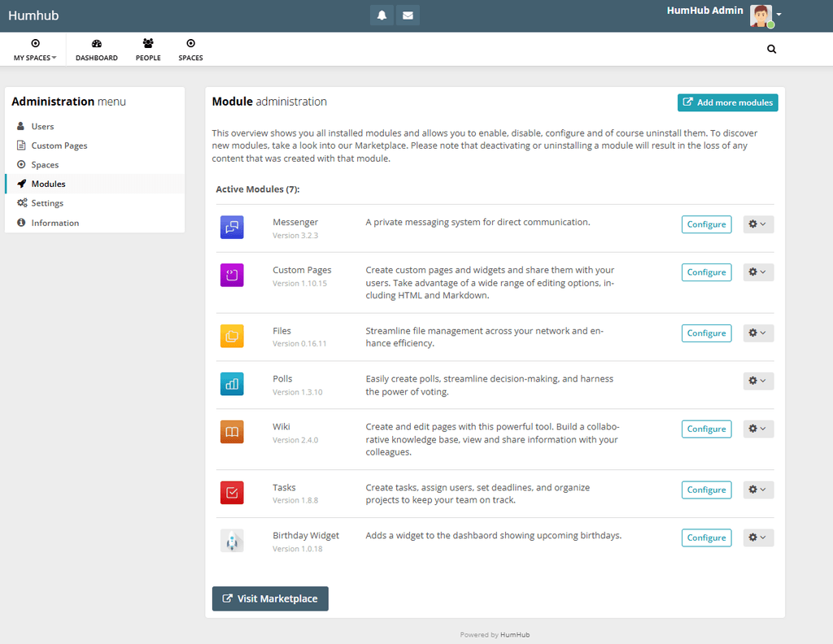This screenshot has width=833, height=644.
Task: Expand the My Spaces dropdown
Action: tap(35, 50)
